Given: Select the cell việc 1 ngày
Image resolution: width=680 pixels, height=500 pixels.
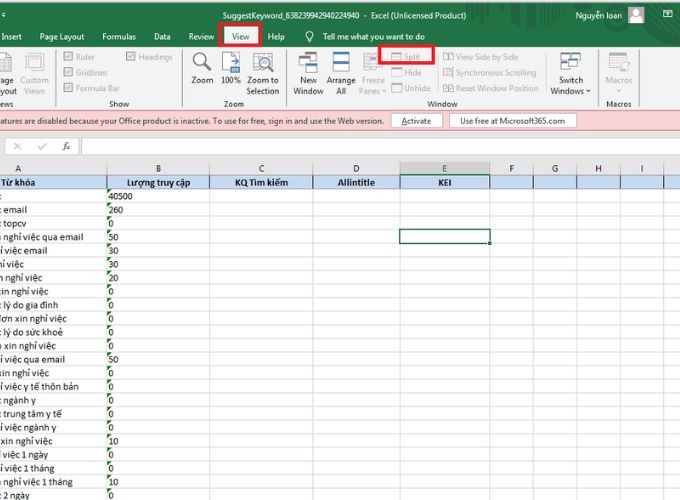Looking at the screenshot, I should pyautogui.click(x=53, y=454).
